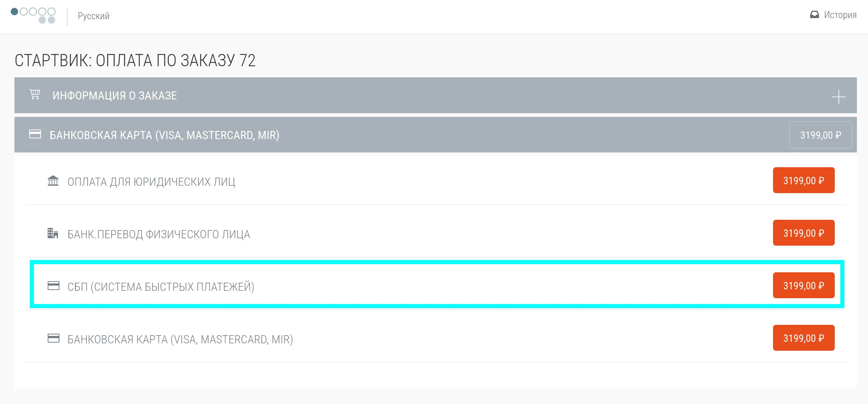Viewport: 868px width, 404px height.
Task: Click the inbox icon next to История
Action: [x=814, y=15]
